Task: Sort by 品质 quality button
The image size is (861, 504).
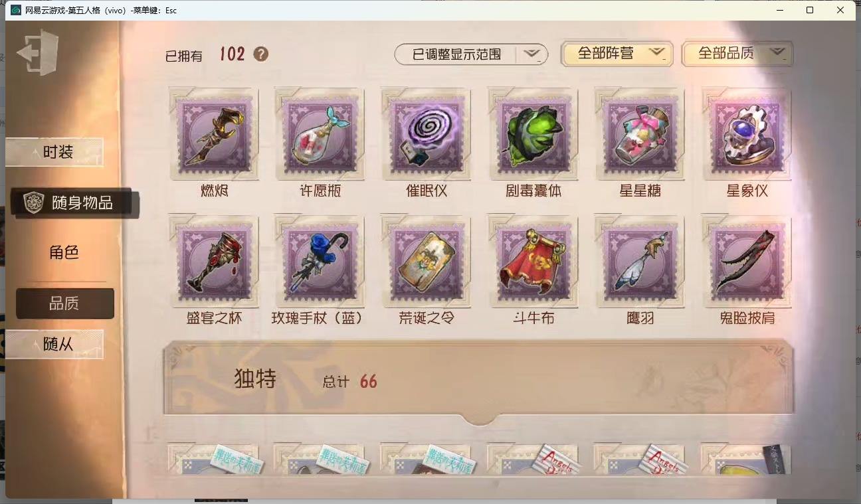Action: (65, 303)
